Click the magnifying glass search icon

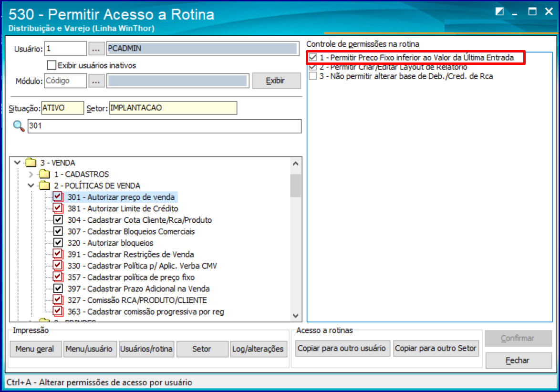tap(19, 126)
